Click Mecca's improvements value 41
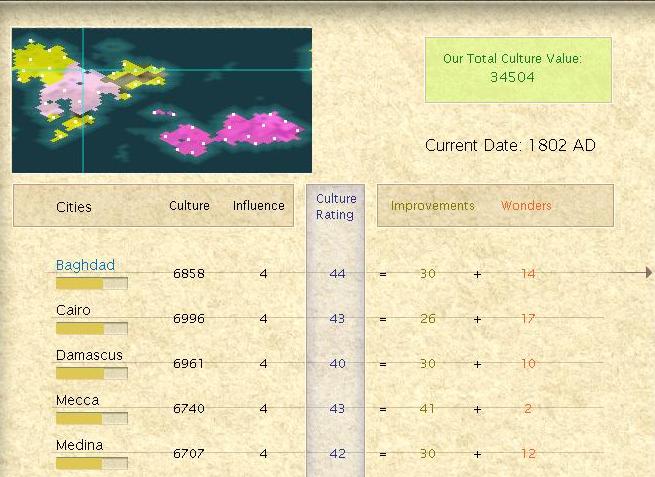 427,408
